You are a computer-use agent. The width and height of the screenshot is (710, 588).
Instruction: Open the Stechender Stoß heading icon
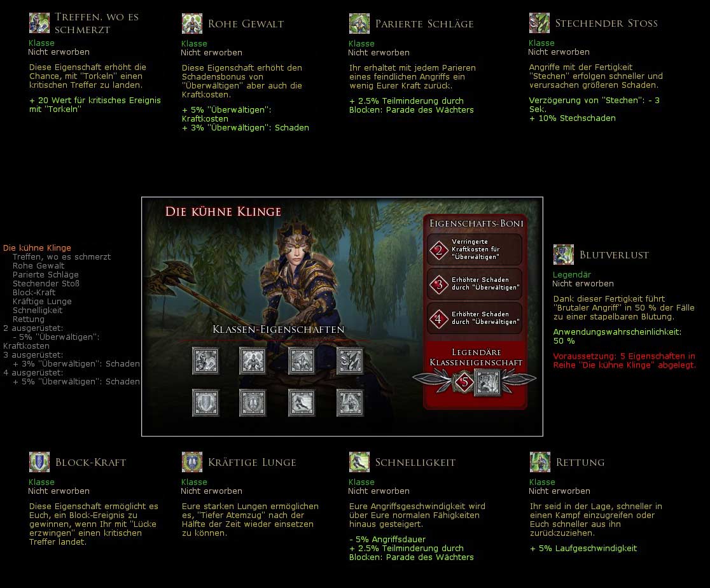coord(539,23)
